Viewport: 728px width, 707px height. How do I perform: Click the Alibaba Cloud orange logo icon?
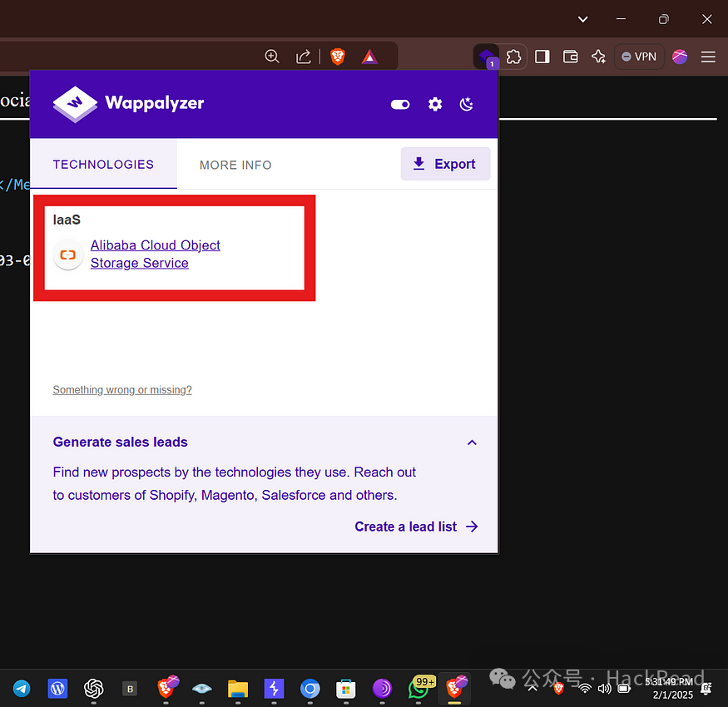tap(68, 255)
